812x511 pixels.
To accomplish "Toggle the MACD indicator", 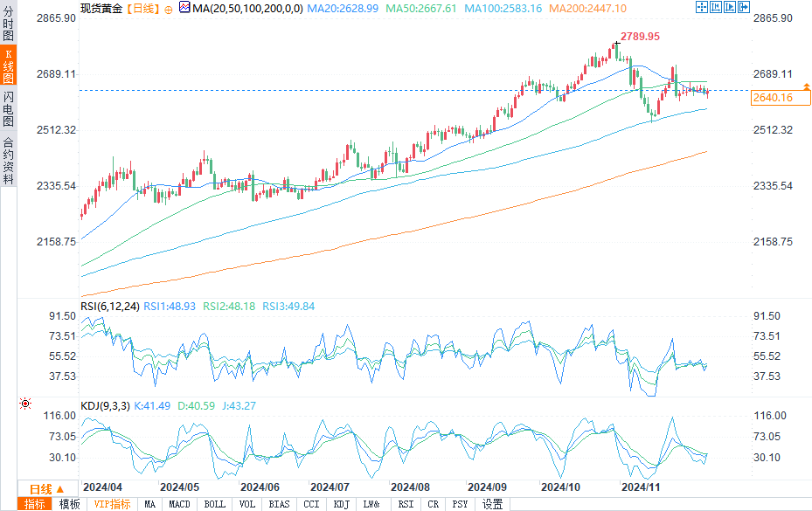I will coord(179,504).
